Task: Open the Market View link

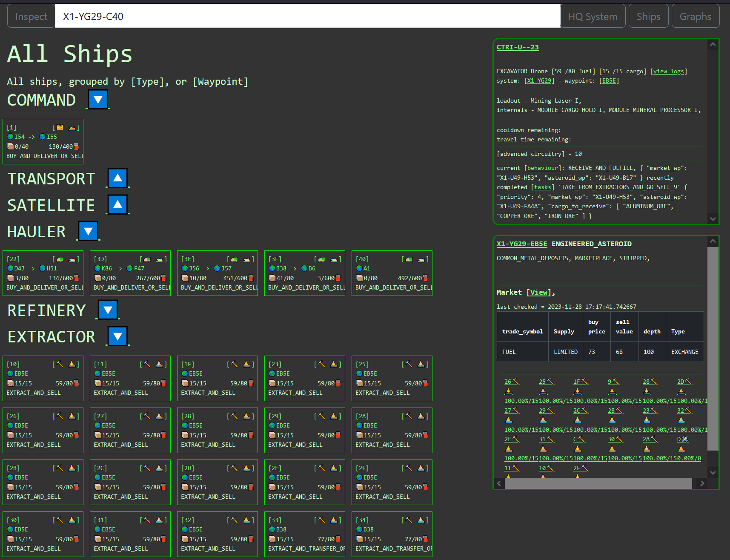Action: (538, 293)
